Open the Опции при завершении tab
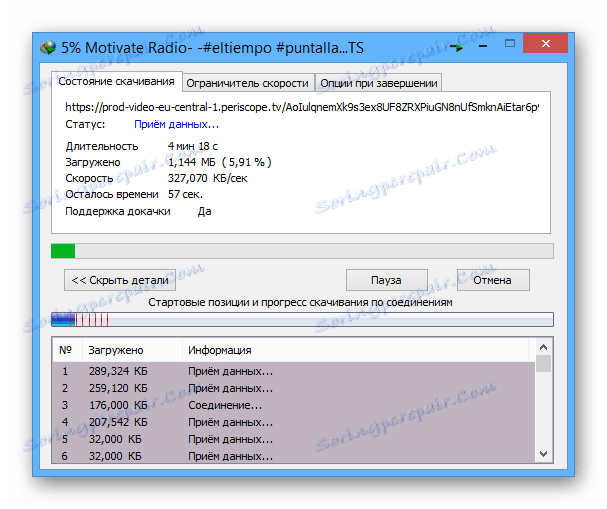607x509 pixels. pos(379,83)
